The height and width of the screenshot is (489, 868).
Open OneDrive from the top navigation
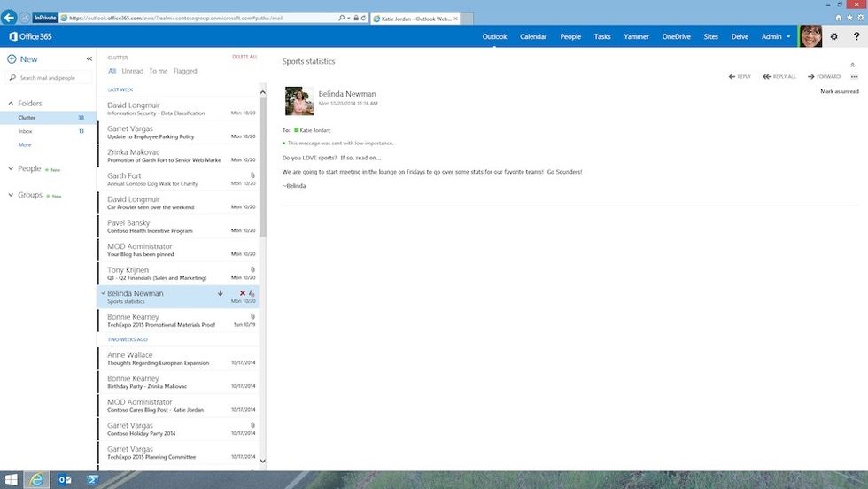point(676,36)
